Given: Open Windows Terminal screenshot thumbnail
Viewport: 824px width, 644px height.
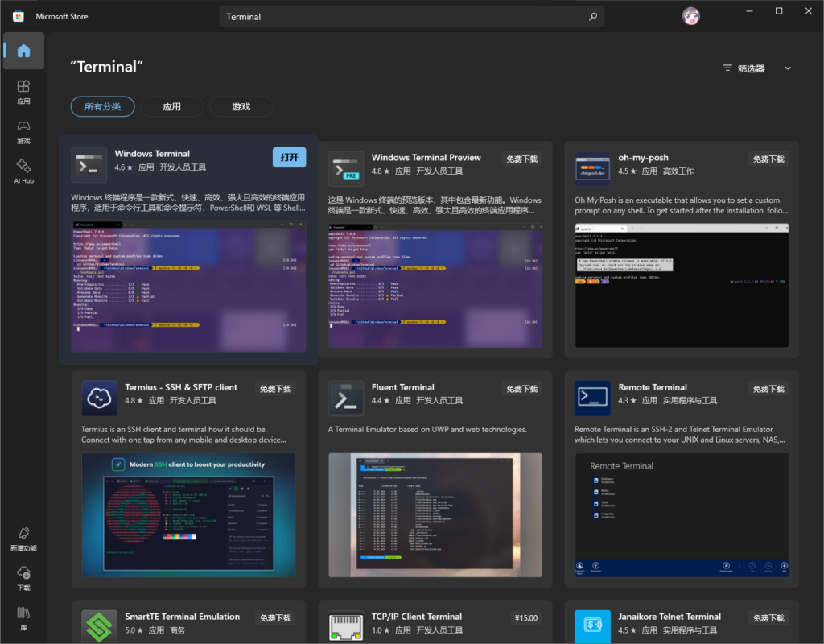Looking at the screenshot, I should (188, 287).
